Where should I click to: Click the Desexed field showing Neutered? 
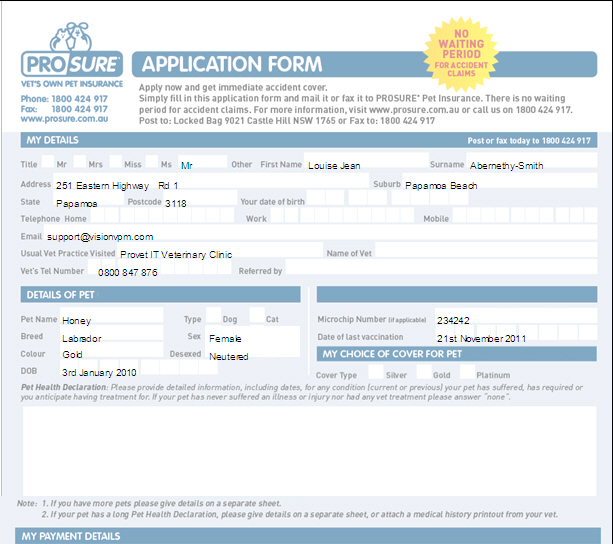click(252, 350)
